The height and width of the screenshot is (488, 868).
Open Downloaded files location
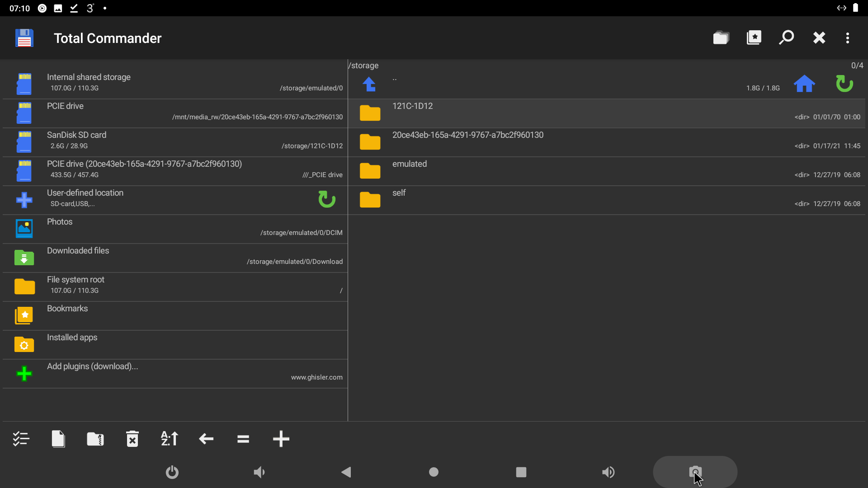coord(175,258)
